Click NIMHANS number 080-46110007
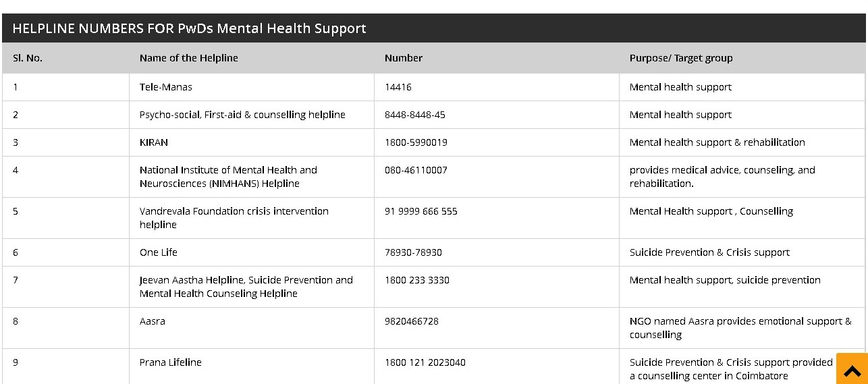This screenshot has width=868, height=384. tap(416, 170)
